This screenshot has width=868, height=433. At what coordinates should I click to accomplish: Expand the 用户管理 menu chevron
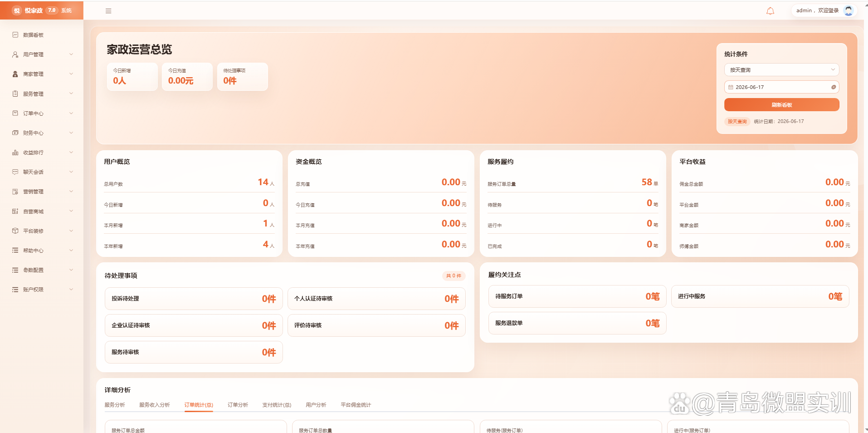pyautogui.click(x=71, y=54)
